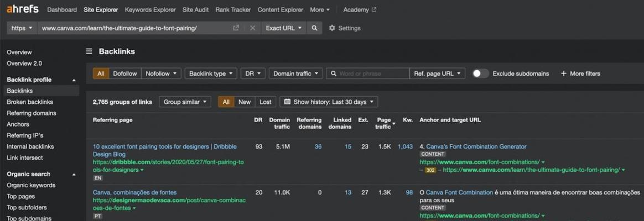Open Show history: Last 30 days dropdown
This screenshot has height=221, width=644.
point(329,102)
